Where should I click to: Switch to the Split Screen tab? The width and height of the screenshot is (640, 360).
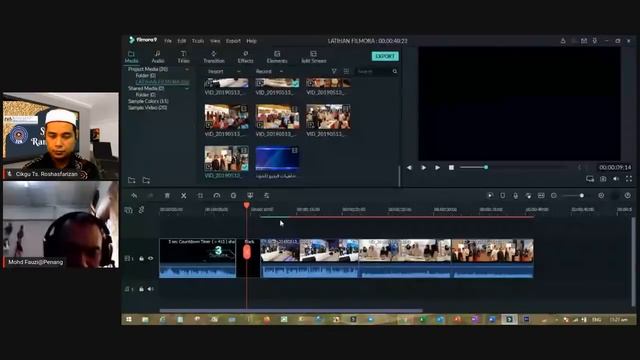tap(313, 57)
